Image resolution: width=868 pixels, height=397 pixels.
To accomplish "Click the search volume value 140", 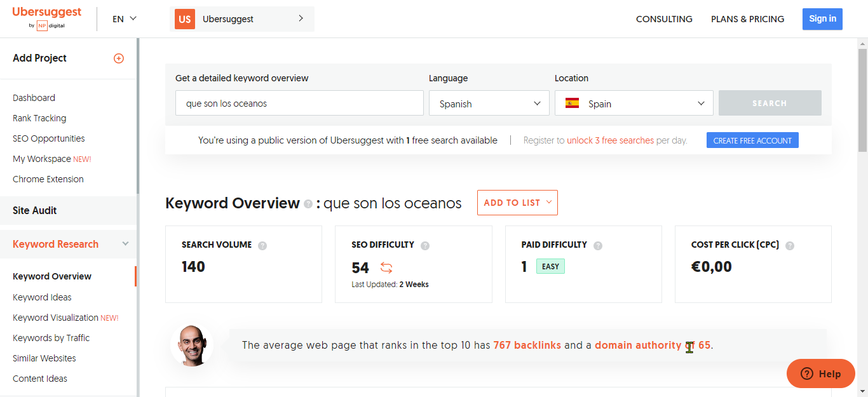I will coord(193,267).
